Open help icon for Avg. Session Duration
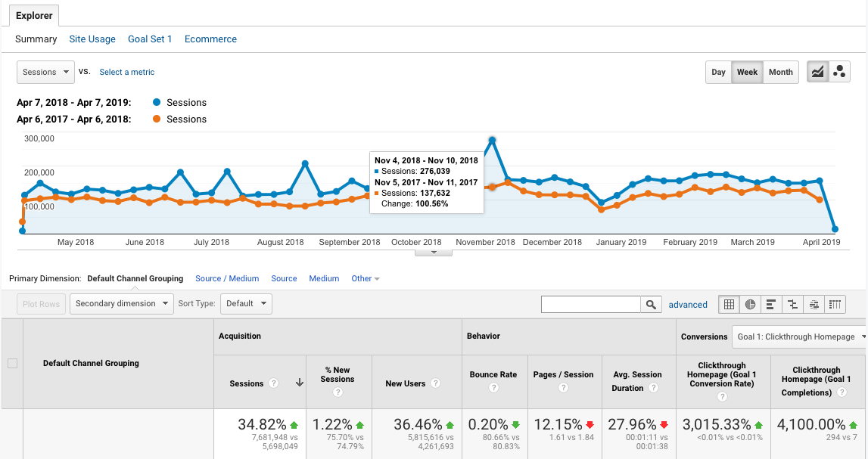Screen dimensions: 868x459 pyautogui.click(x=653, y=388)
